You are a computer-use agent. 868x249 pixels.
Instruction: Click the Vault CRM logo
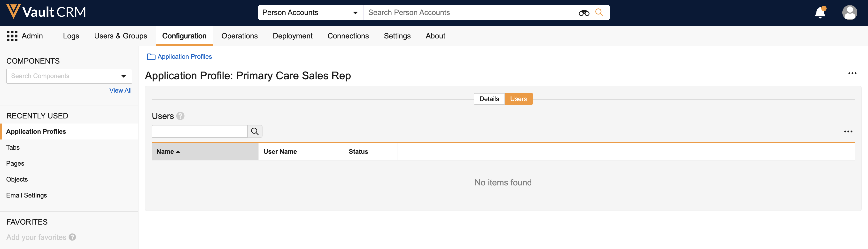(46, 12)
